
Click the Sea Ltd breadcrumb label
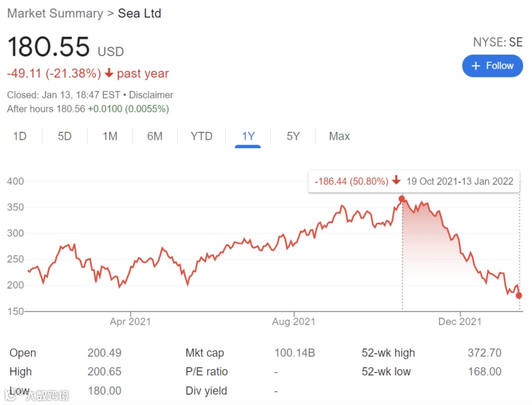click(x=139, y=13)
